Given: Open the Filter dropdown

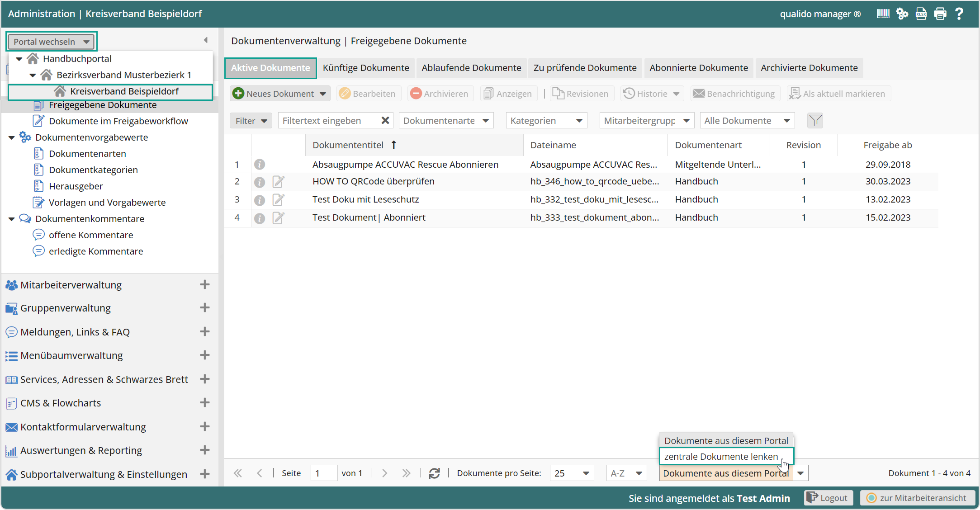Looking at the screenshot, I should (251, 121).
